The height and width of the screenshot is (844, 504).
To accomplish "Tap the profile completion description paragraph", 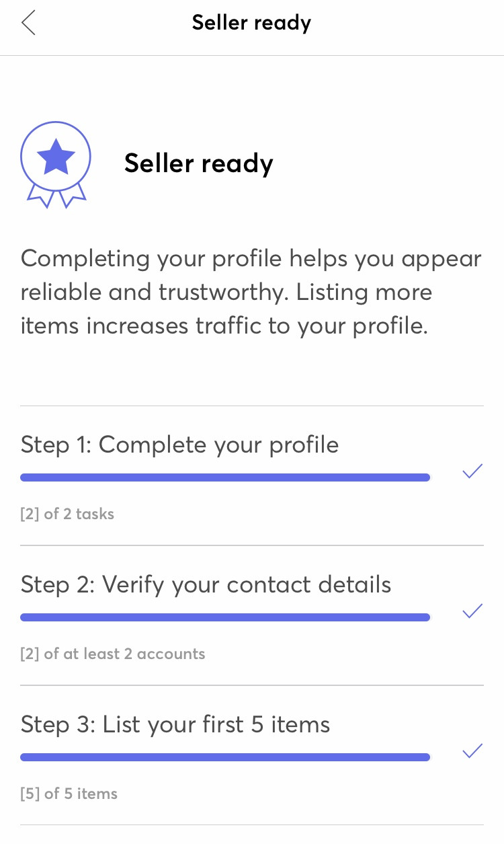I will pyautogui.click(x=251, y=292).
